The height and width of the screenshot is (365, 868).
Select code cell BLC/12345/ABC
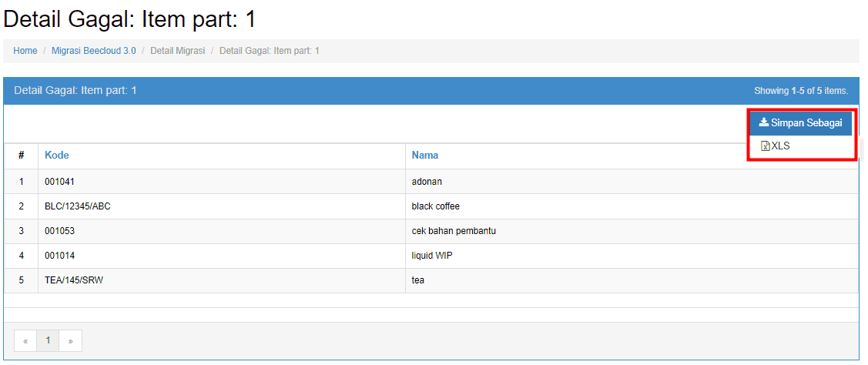point(222,206)
